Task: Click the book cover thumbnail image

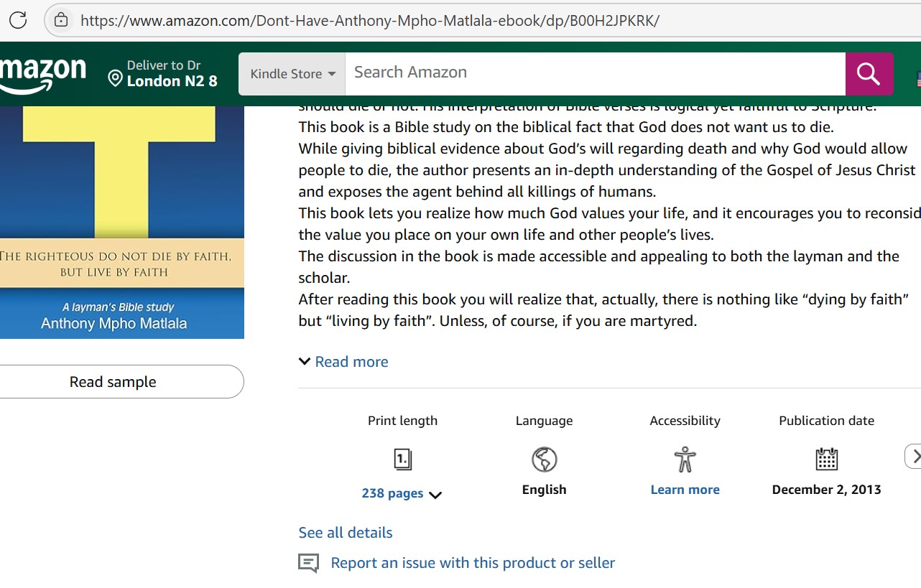Action: point(122,223)
